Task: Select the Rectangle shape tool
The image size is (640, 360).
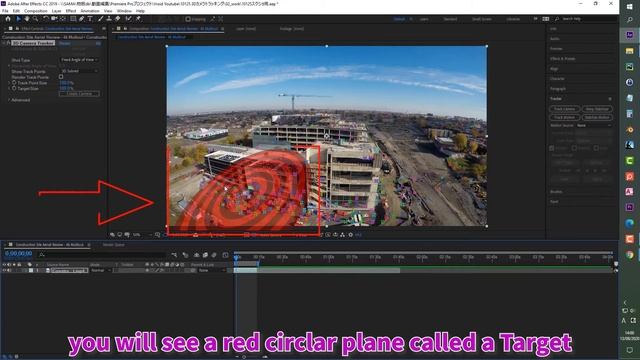Action: [x=73, y=19]
